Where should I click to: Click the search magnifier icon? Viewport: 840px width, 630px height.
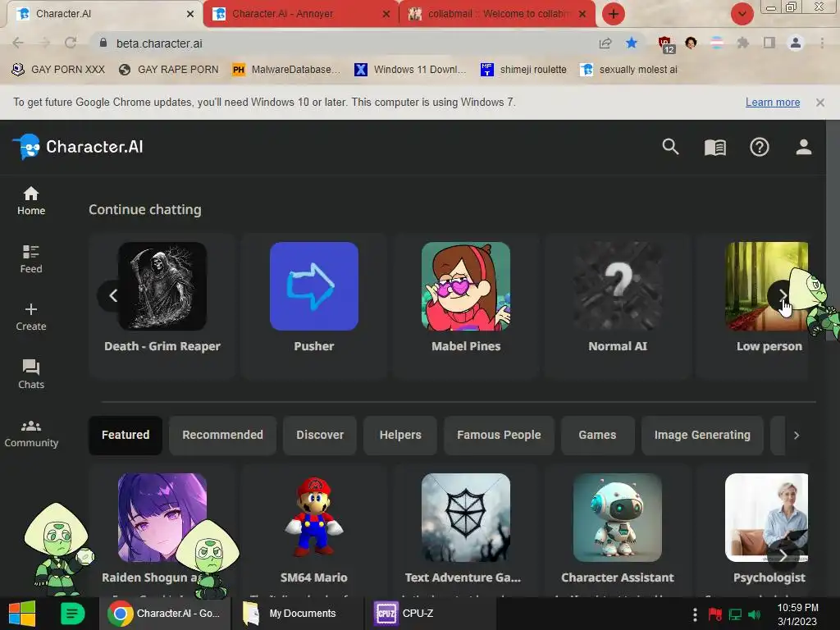tap(670, 147)
